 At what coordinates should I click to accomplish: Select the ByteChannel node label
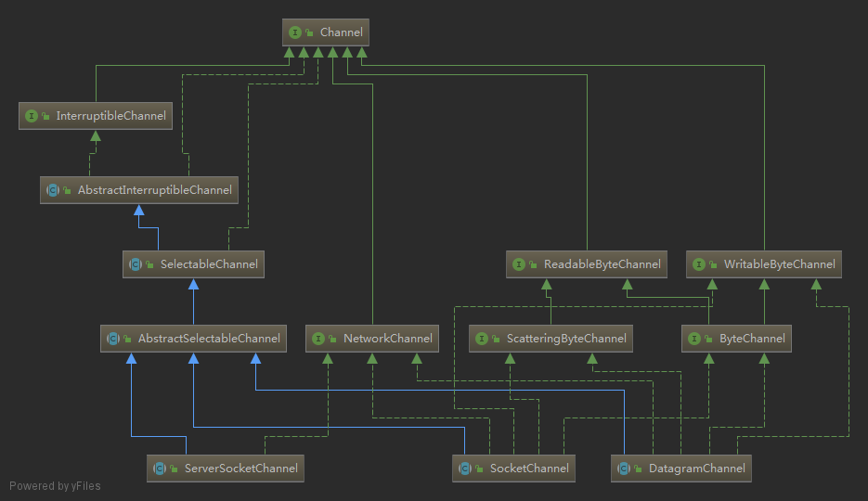[752, 339]
